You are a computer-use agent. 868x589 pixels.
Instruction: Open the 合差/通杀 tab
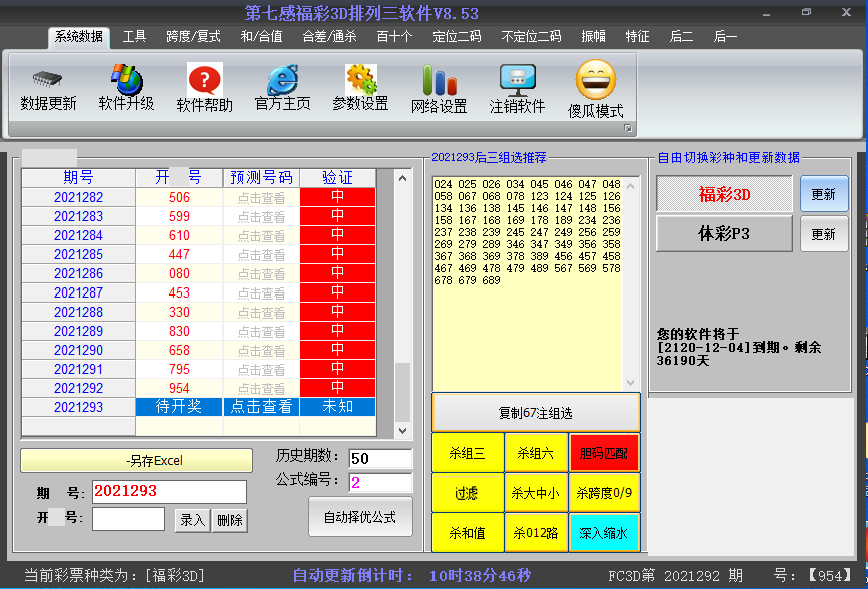pyautogui.click(x=329, y=37)
